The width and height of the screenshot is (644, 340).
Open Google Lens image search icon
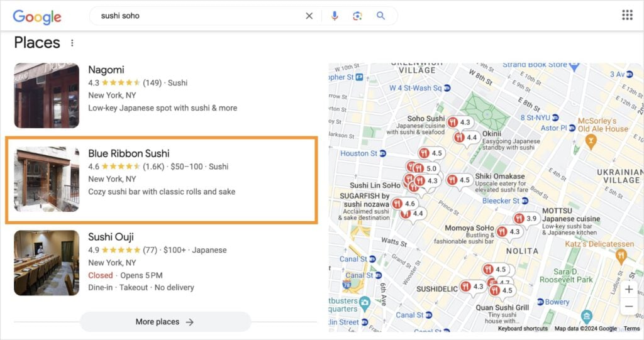tap(357, 16)
